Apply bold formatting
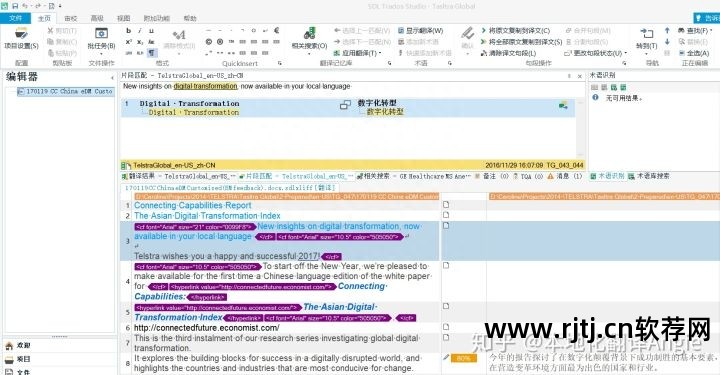 click(129, 31)
